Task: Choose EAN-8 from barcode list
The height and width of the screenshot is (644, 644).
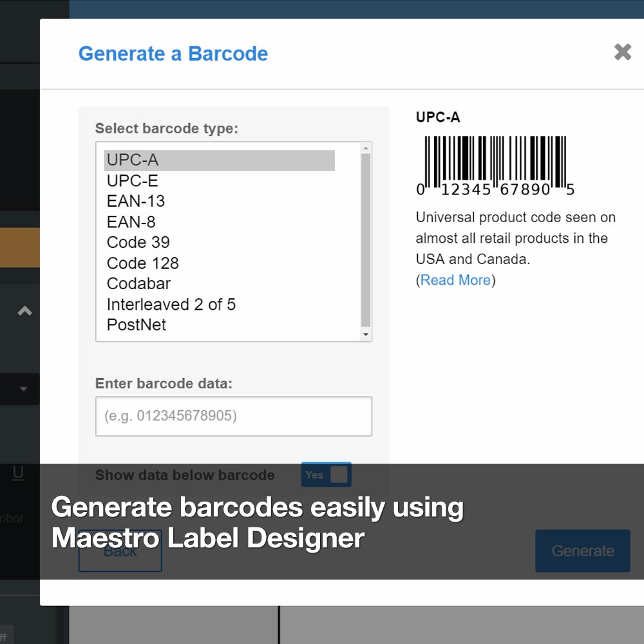Action: [x=220, y=222]
